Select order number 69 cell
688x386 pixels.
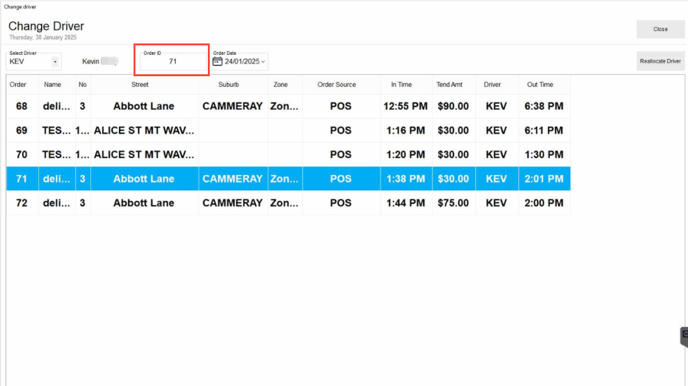[22, 130]
